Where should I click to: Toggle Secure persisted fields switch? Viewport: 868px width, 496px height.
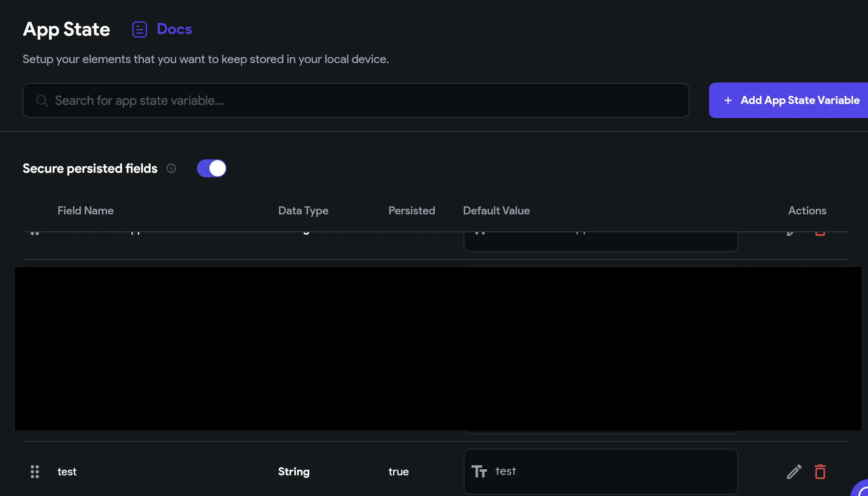212,168
